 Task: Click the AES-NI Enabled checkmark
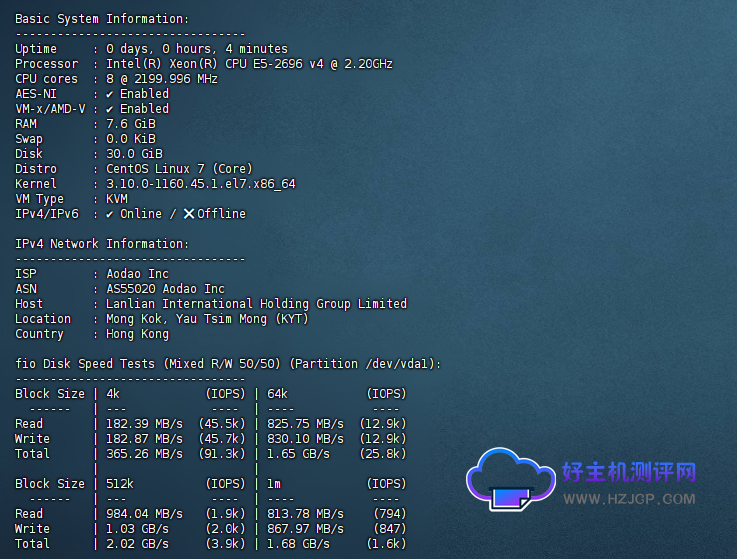point(110,93)
